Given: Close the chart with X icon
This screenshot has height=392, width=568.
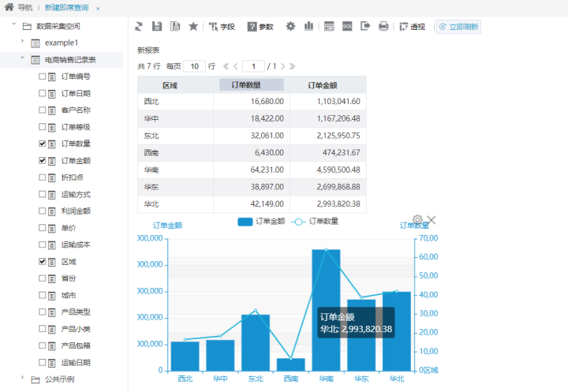Looking at the screenshot, I should coord(431,220).
